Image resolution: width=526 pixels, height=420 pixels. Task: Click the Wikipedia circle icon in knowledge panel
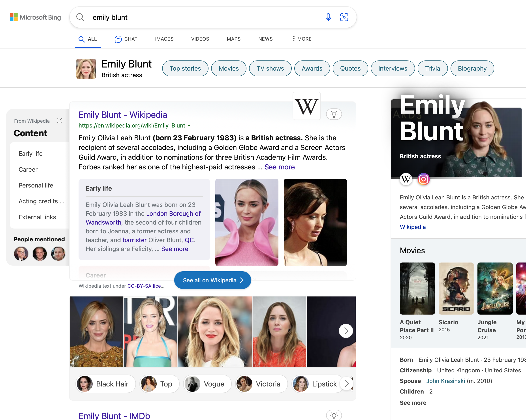pyautogui.click(x=406, y=179)
